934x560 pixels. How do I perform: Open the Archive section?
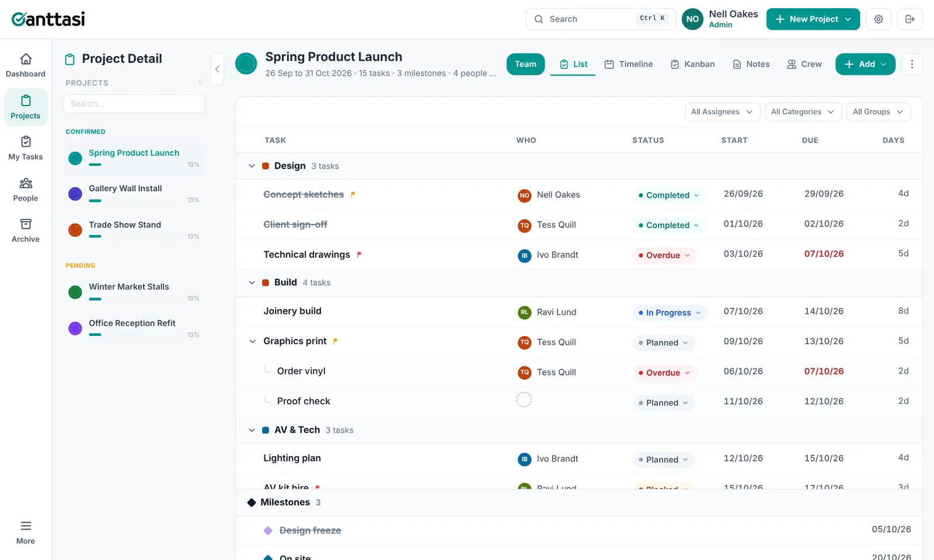point(26,230)
